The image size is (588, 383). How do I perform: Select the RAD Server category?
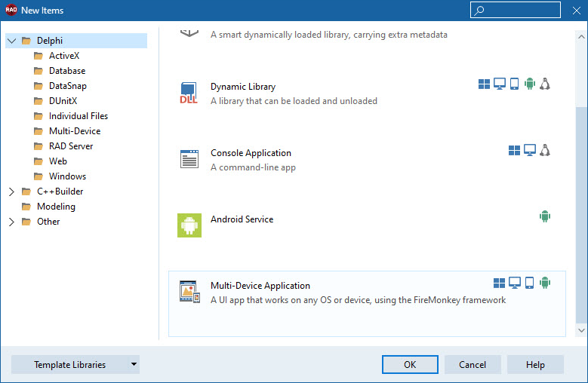pyautogui.click(x=71, y=146)
